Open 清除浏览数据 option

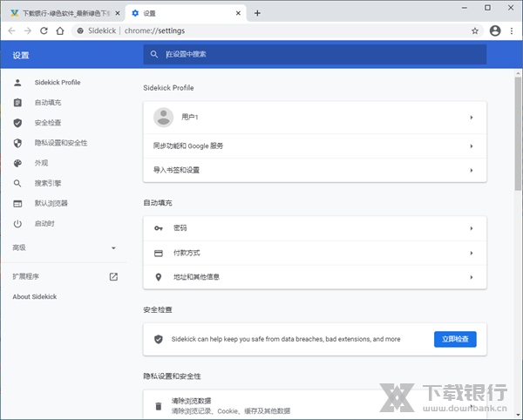coord(315,404)
